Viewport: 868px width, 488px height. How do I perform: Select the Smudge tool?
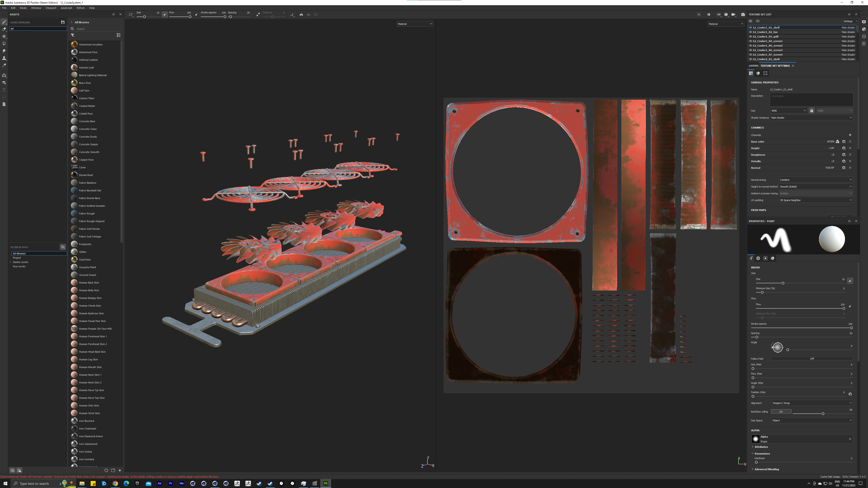tap(4, 51)
